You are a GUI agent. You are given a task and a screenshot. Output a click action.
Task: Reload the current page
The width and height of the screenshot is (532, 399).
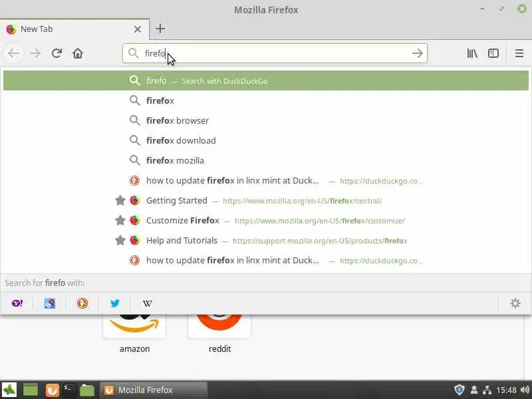57,53
